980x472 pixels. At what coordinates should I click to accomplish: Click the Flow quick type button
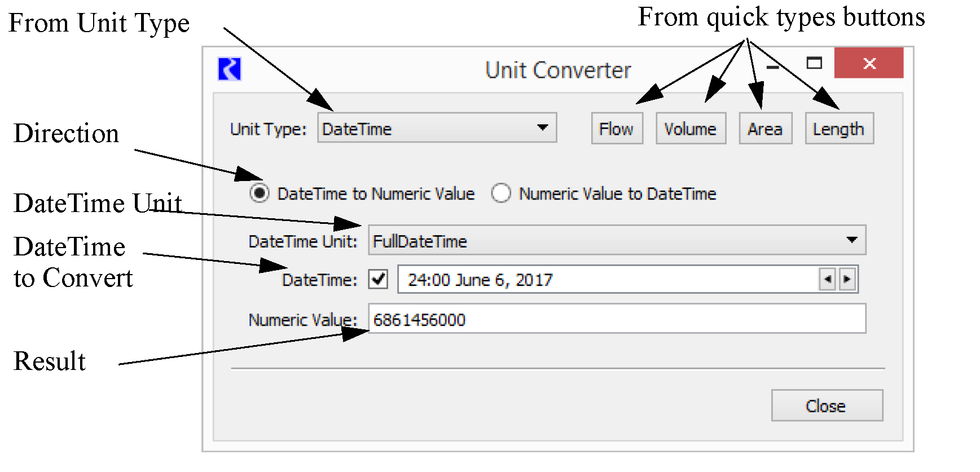coord(617,129)
